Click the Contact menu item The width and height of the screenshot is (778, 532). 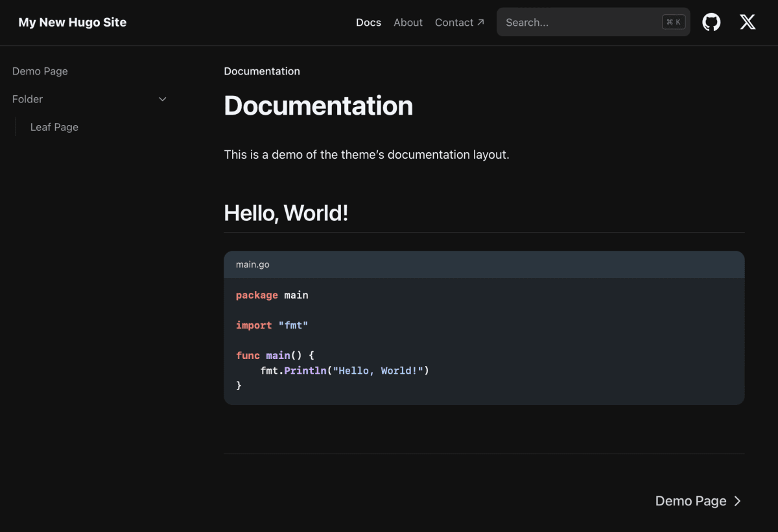tap(453, 22)
